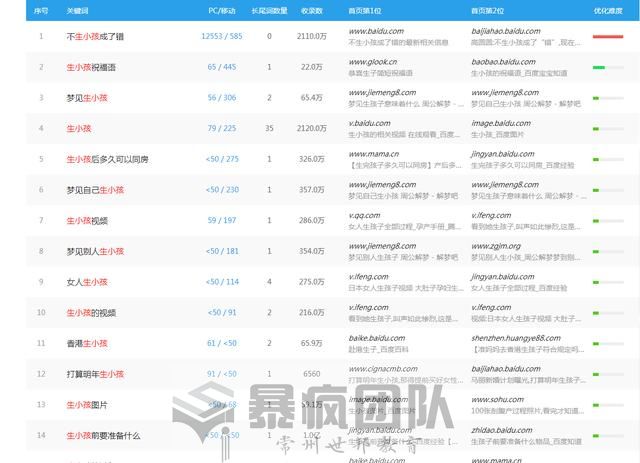Sort by the 长尾词数量 column header
Screen dimensions: 640x463
click(269, 11)
